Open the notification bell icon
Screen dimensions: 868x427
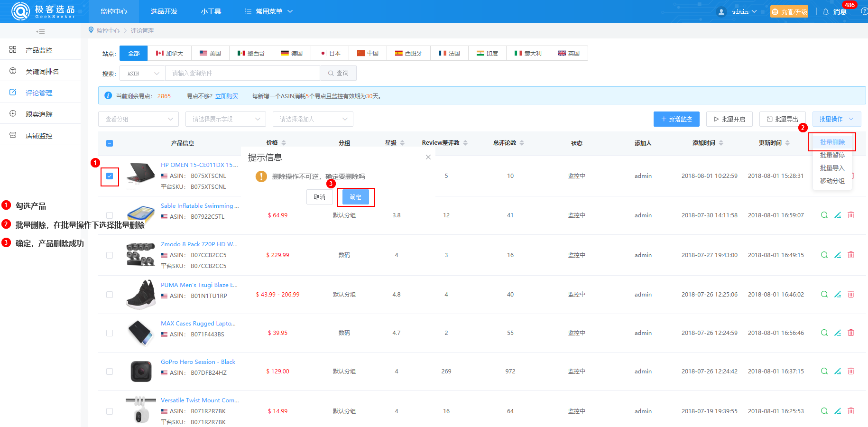(825, 12)
